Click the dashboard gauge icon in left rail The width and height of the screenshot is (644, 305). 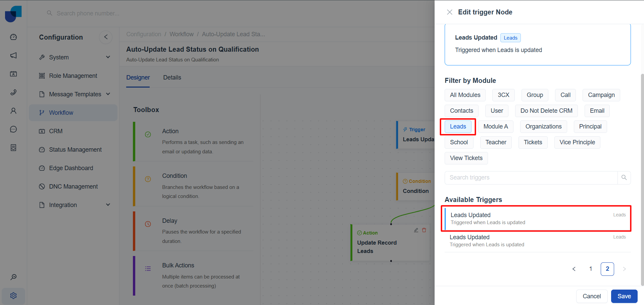coord(13,37)
